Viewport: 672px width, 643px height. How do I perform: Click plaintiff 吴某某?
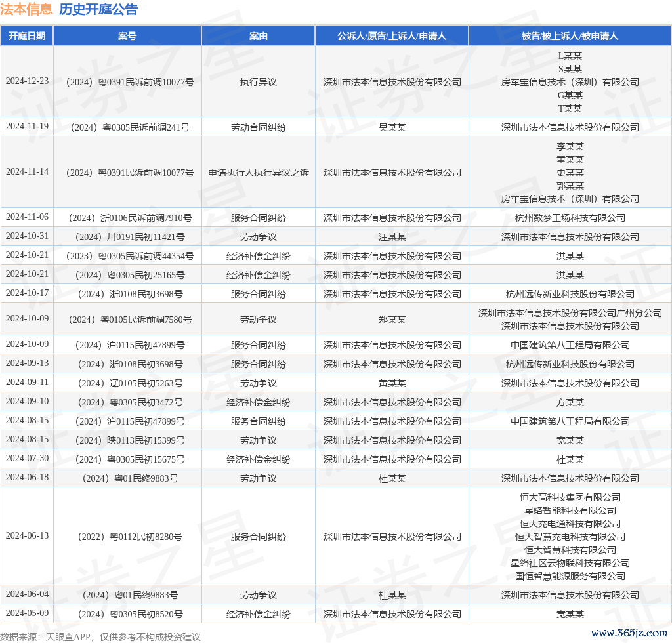point(392,127)
